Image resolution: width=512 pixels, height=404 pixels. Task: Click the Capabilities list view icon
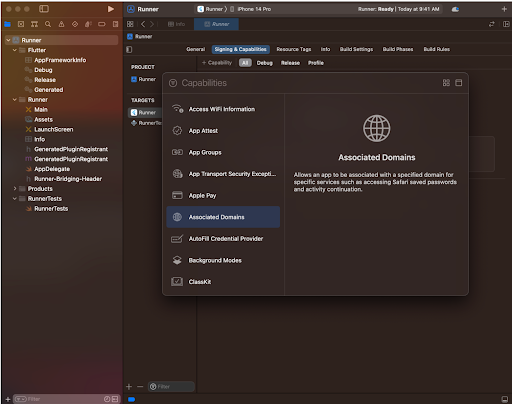[x=459, y=83]
